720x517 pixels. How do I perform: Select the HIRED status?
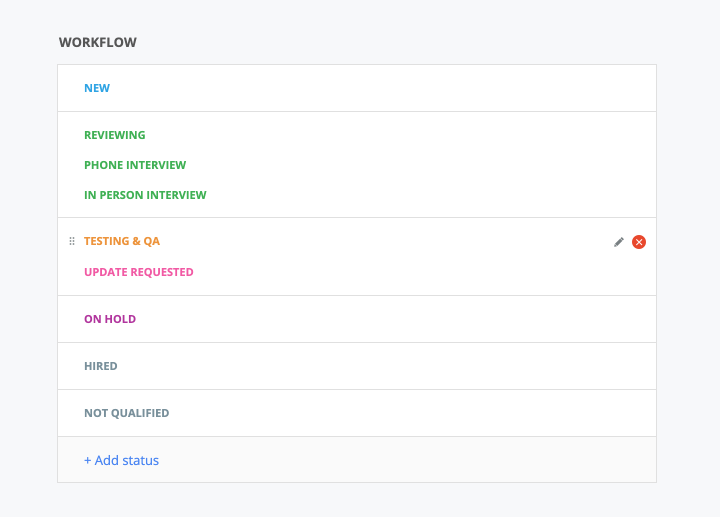[101, 366]
